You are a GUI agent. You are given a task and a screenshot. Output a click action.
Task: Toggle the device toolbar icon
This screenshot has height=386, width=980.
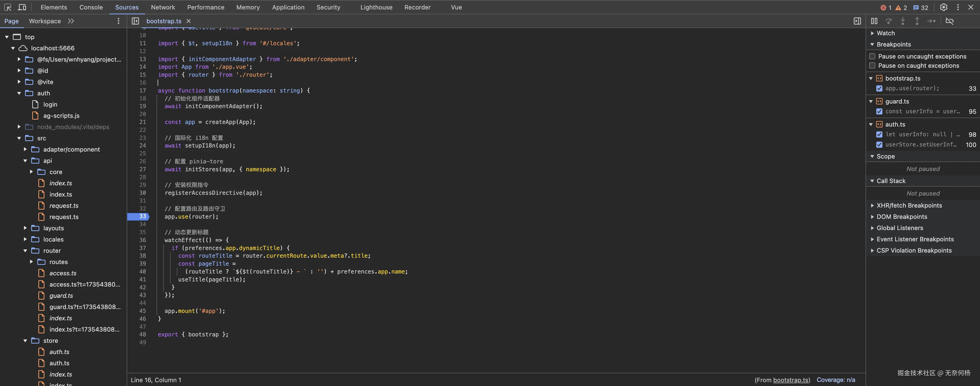22,7
